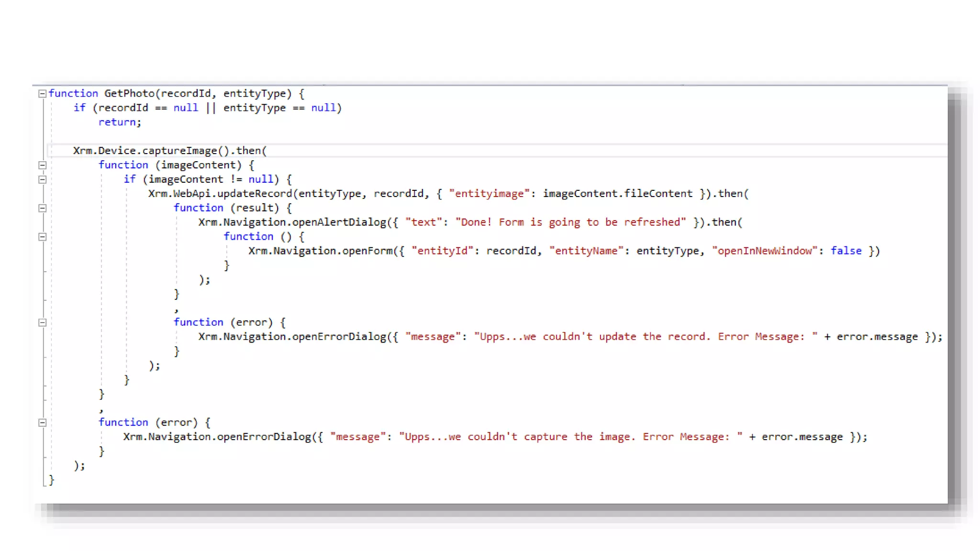The height and width of the screenshot is (551, 980).
Task: Click imageContent.fileContent in updateRecord call
Action: (617, 194)
